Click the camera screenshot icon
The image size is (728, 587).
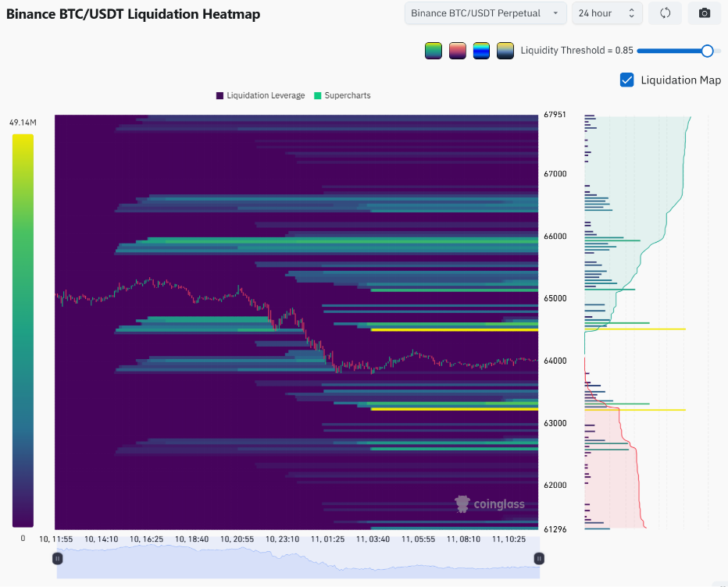[x=705, y=13]
